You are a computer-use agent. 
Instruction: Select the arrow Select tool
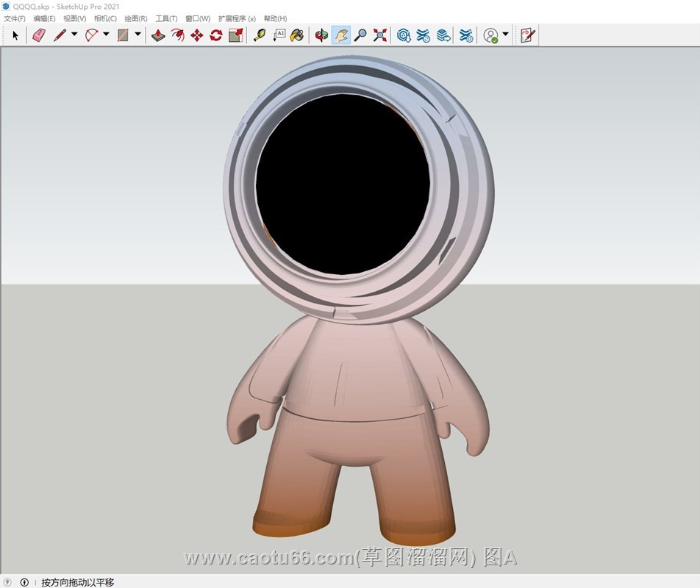pyautogui.click(x=15, y=35)
